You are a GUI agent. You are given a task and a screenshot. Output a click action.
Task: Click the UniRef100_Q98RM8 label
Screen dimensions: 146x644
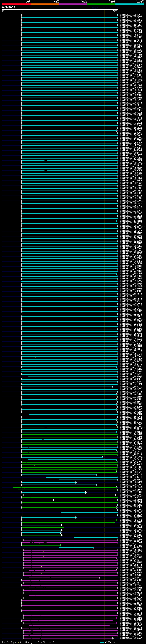pyautogui.click(x=131, y=522)
